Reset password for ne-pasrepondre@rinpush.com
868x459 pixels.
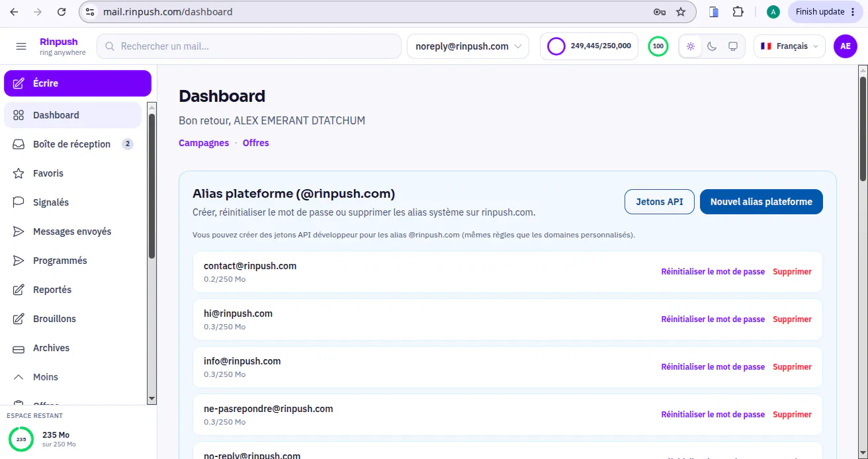coord(713,415)
